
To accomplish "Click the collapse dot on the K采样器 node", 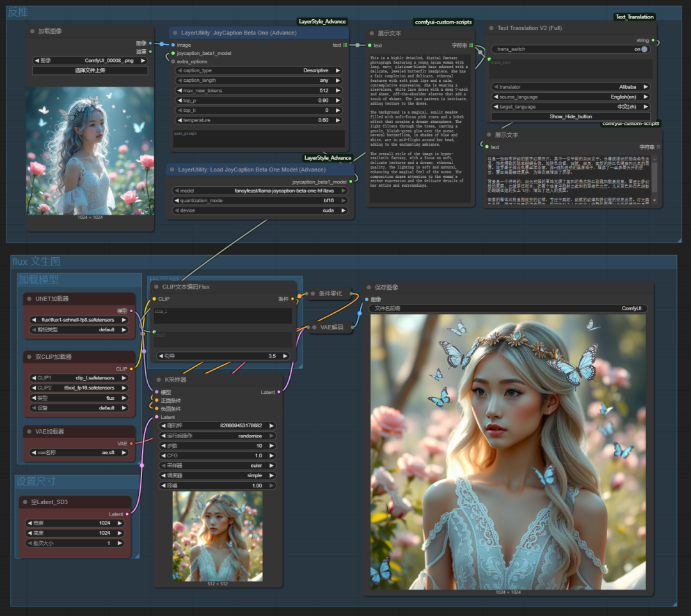I will pyautogui.click(x=159, y=379).
